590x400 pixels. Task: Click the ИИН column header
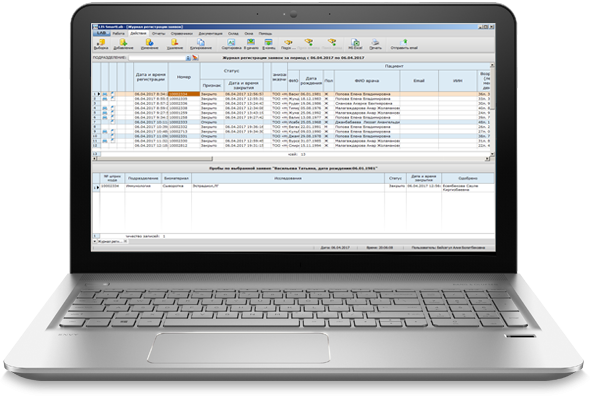(458, 81)
